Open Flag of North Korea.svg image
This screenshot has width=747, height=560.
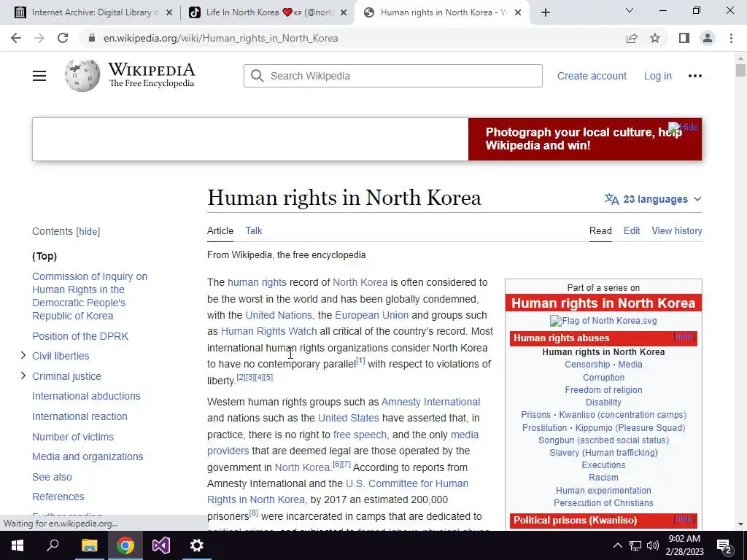[x=603, y=321]
